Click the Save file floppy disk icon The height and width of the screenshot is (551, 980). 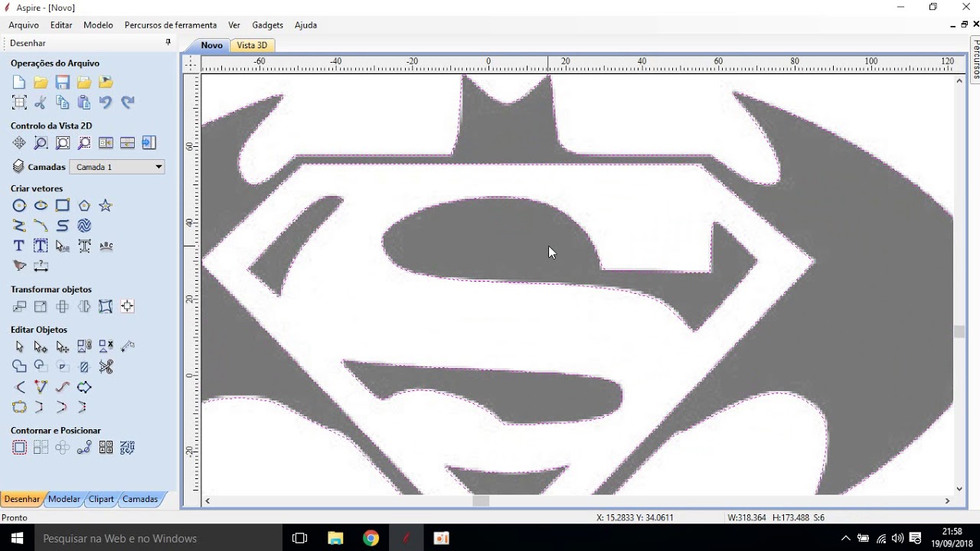tap(63, 83)
